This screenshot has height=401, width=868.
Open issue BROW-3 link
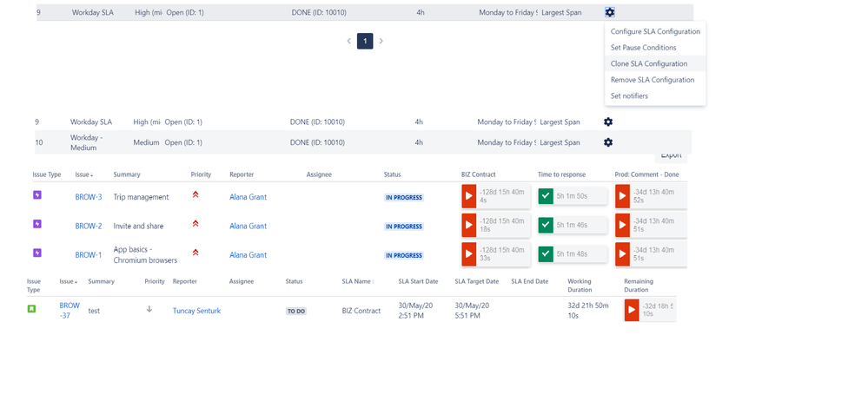(x=89, y=197)
